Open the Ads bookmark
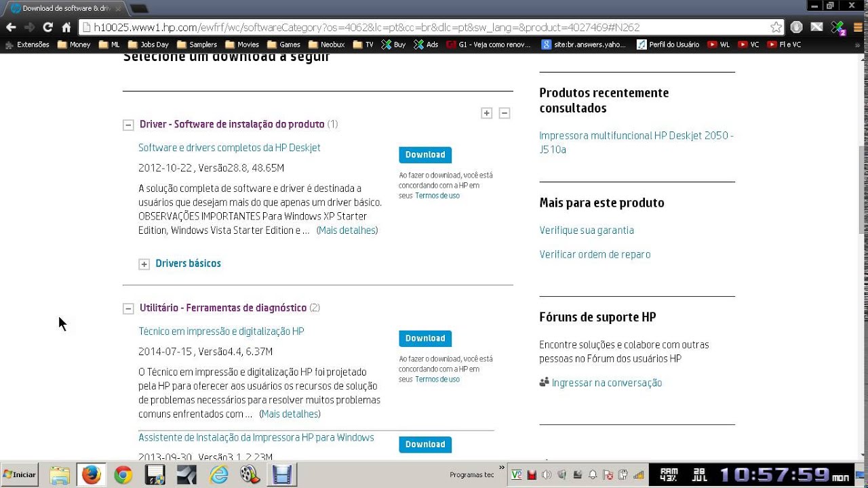Viewport: 868px width, 488px height. (426, 45)
